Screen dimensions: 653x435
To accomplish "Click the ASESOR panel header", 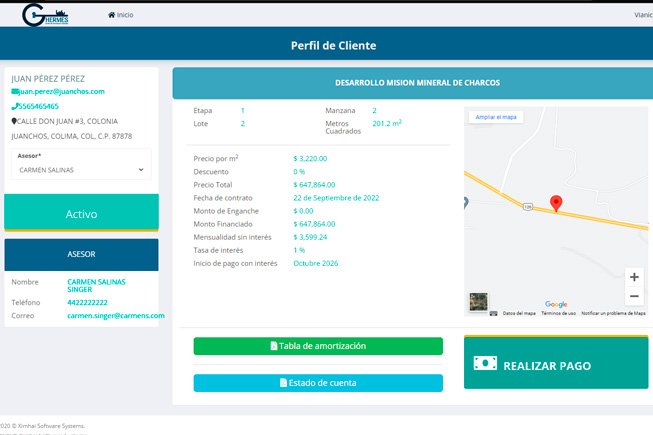I will (81, 254).
